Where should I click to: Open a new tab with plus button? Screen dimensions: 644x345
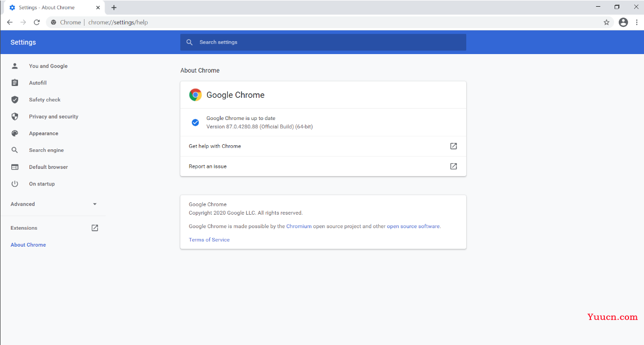[114, 7]
